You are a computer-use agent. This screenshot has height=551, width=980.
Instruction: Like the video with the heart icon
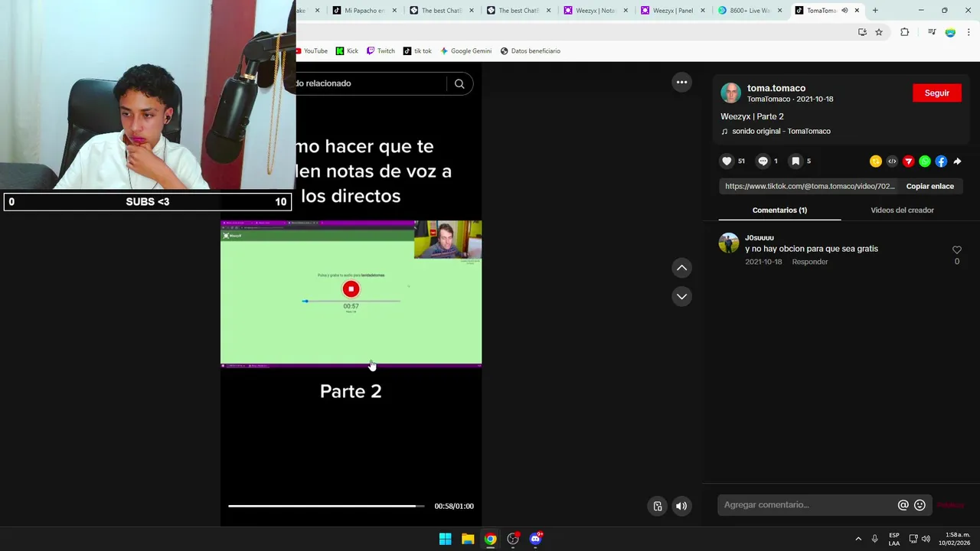coord(727,161)
